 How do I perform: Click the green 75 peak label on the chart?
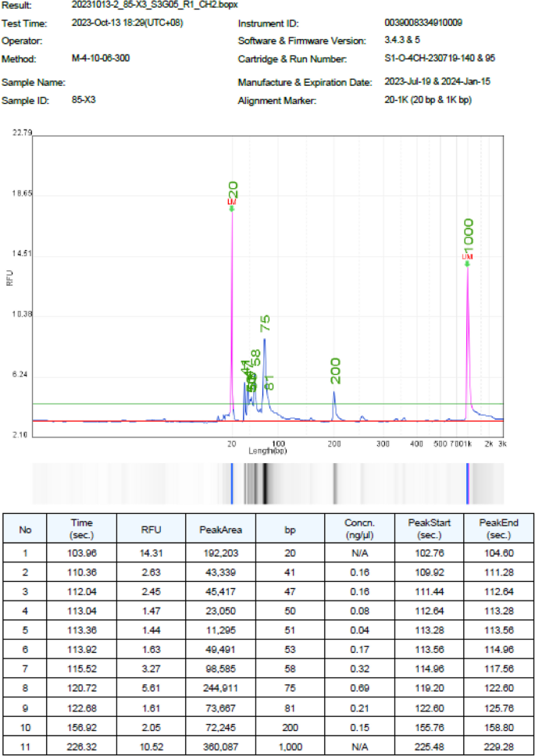[265, 323]
